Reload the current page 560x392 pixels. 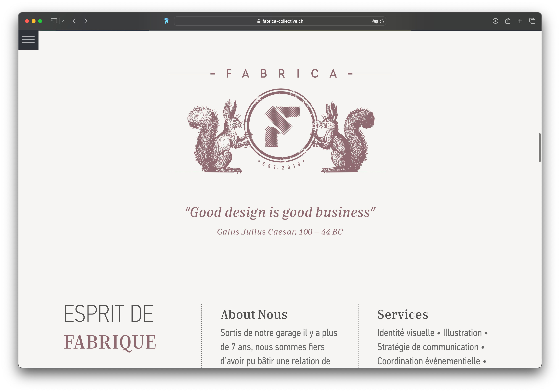(x=382, y=21)
